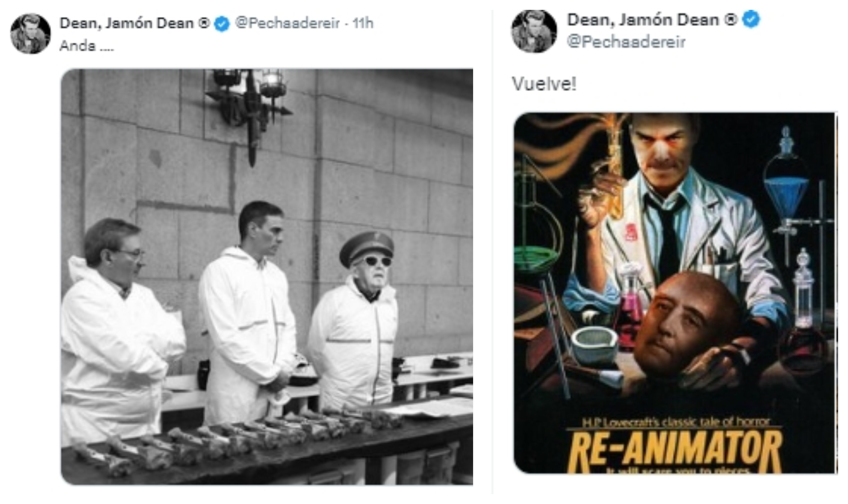Open the Re-Animator movie poster image
The height and width of the screenshot is (504, 848).
675,292
